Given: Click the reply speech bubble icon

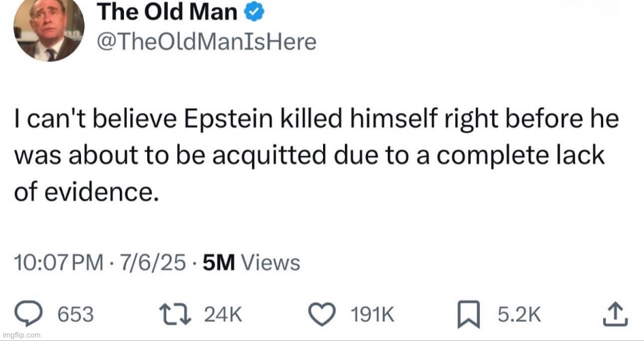Looking at the screenshot, I should pos(29,314).
